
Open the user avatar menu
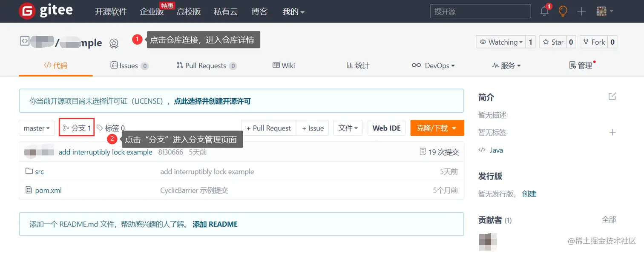tap(605, 11)
